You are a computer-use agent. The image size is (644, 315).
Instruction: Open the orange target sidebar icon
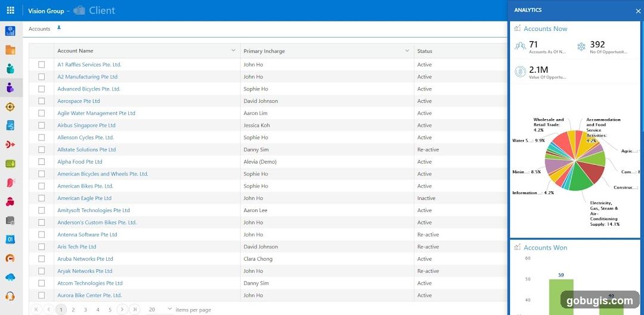tap(10, 107)
